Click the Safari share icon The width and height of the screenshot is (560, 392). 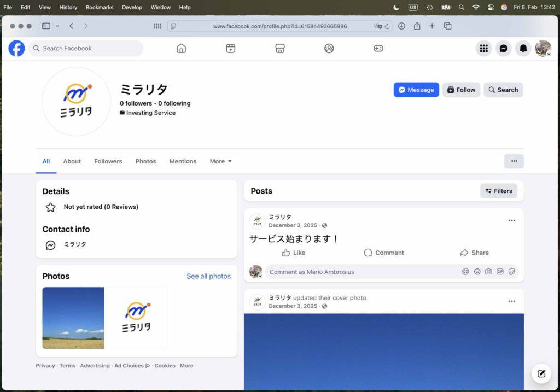[417, 26]
